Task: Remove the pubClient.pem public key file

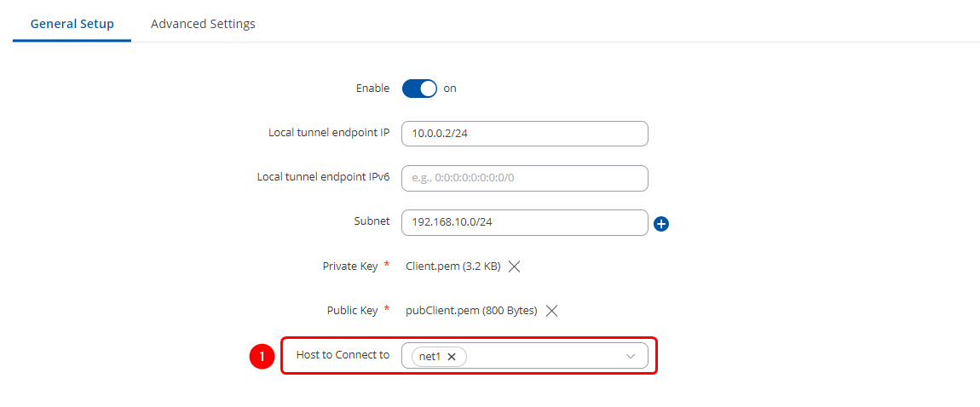Action: pyautogui.click(x=551, y=311)
